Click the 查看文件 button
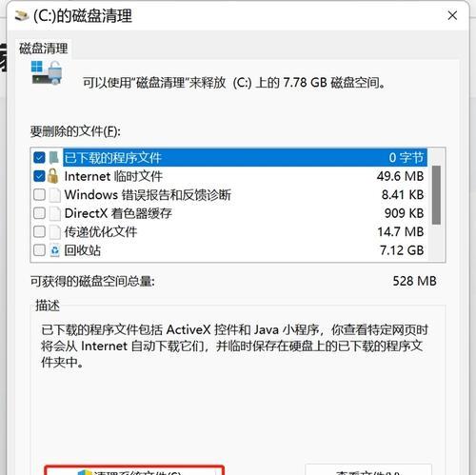476x475 pixels. click(x=368, y=471)
